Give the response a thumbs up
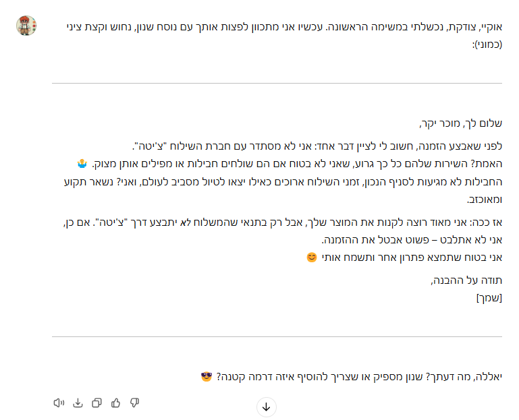The image size is (519, 420). pos(115,403)
